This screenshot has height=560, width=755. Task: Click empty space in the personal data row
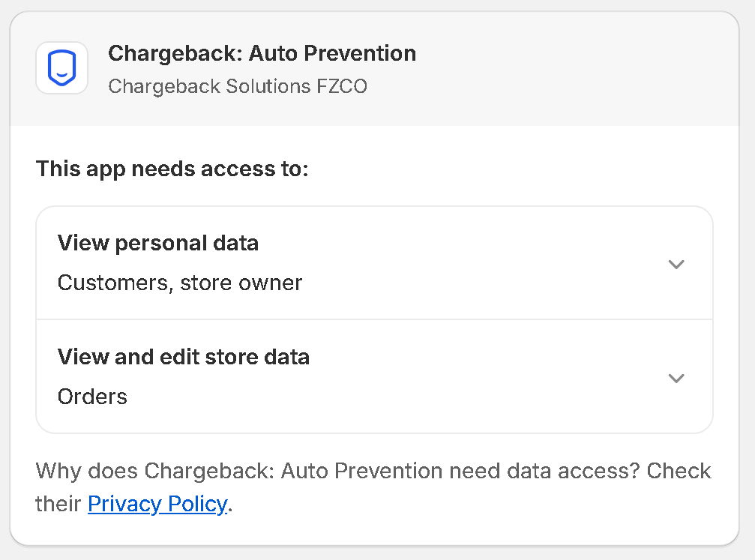481,263
